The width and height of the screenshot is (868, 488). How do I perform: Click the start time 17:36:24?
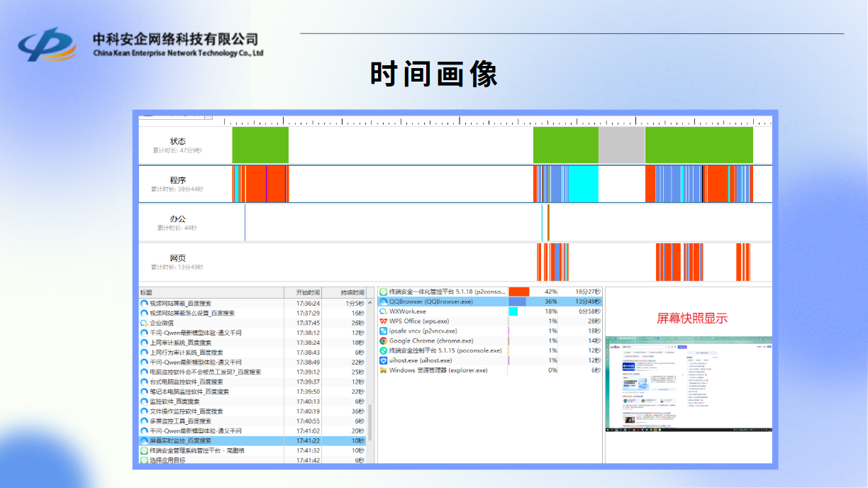click(x=307, y=303)
